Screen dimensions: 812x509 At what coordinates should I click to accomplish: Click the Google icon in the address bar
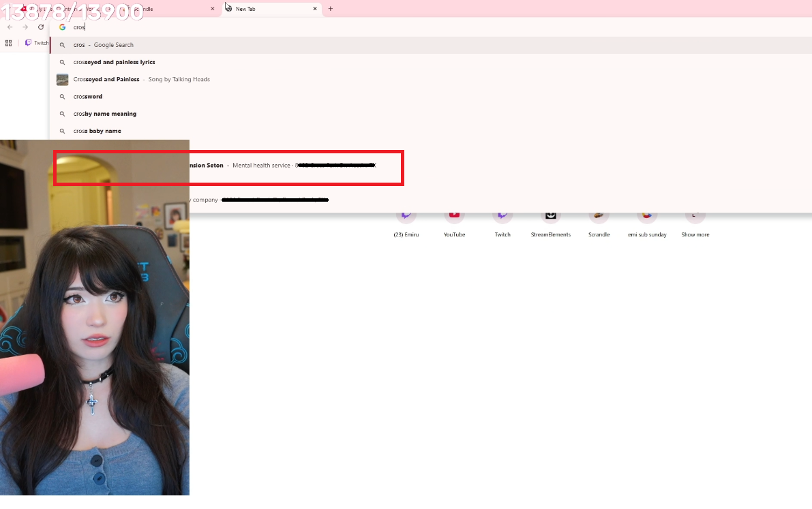pyautogui.click(x=62, y=27)
